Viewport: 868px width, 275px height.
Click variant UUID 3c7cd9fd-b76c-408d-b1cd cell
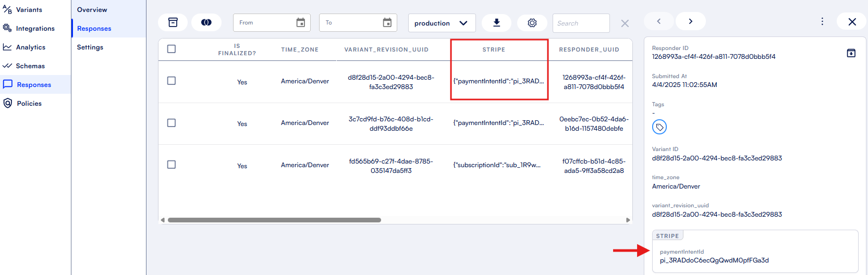click(x=391, y=124)
